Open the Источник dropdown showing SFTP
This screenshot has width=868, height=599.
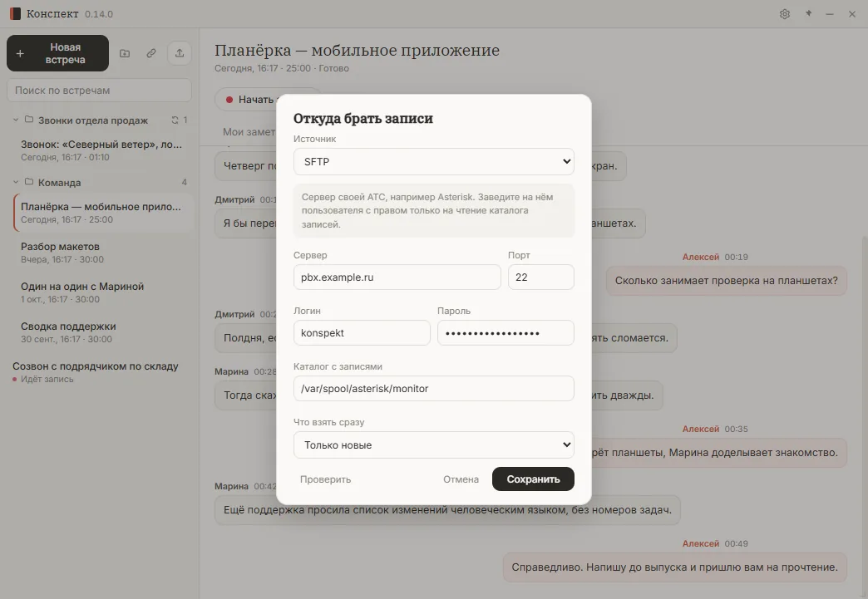click(433, 161)
